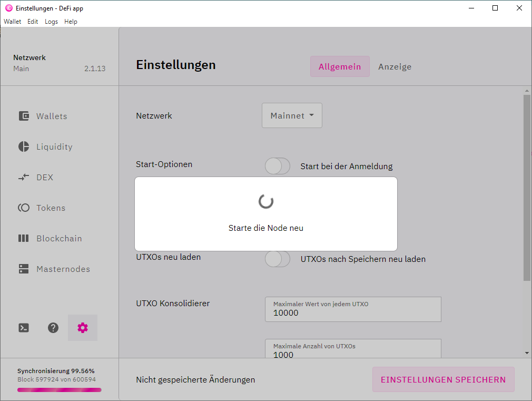Click the Liquidity pie icon
The width and height of the screenshot is (532, 401).
click(24, 146)
